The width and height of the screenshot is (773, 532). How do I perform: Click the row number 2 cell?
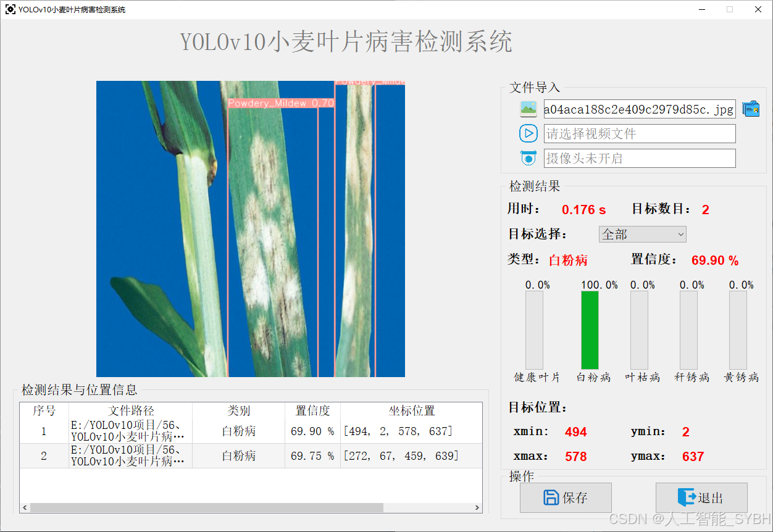coord(44,455)
